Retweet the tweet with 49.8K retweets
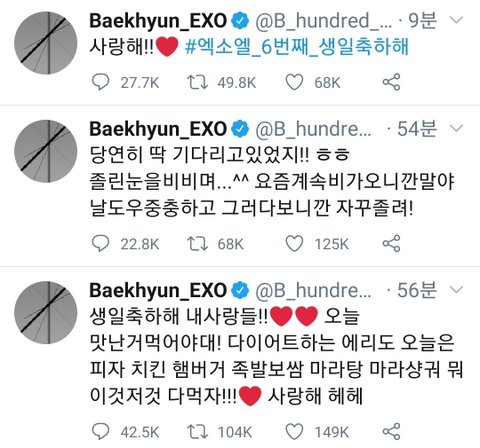 coord(197,82)
